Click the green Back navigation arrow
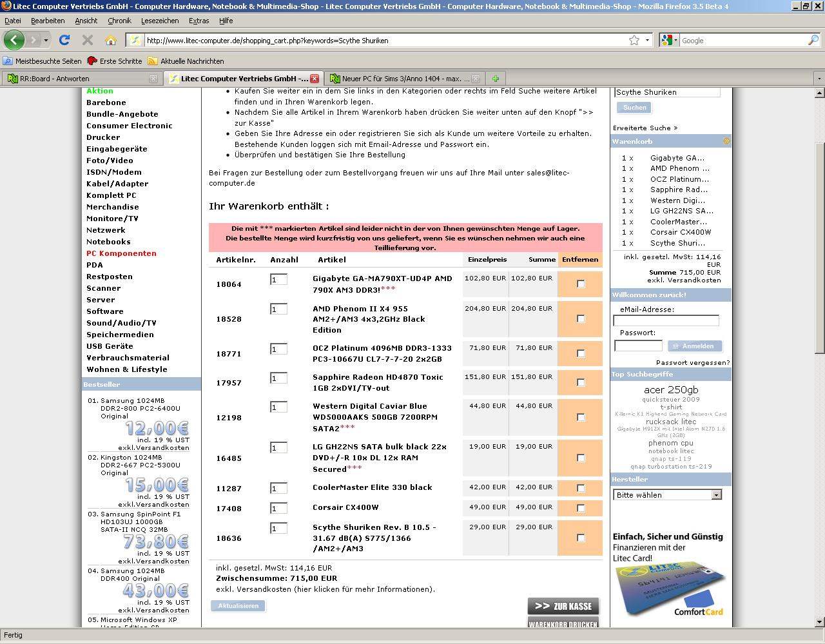 (x=14, y=40)
